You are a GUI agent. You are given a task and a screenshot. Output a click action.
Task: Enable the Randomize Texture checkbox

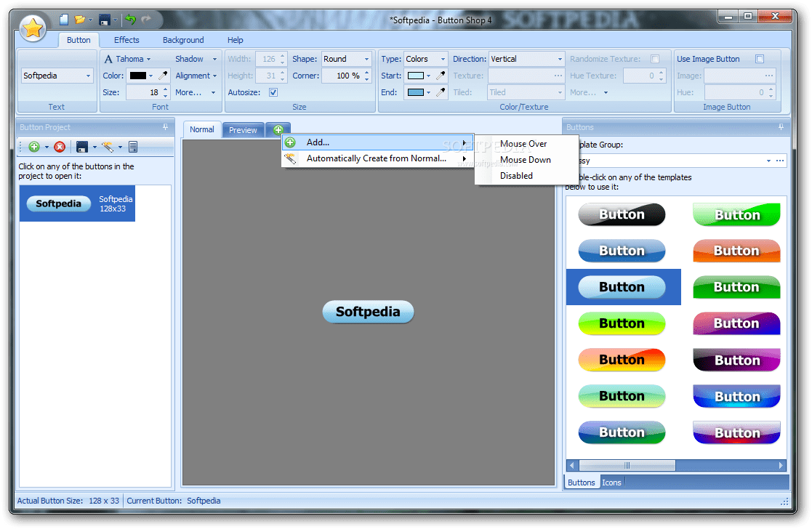click(655, 59)
